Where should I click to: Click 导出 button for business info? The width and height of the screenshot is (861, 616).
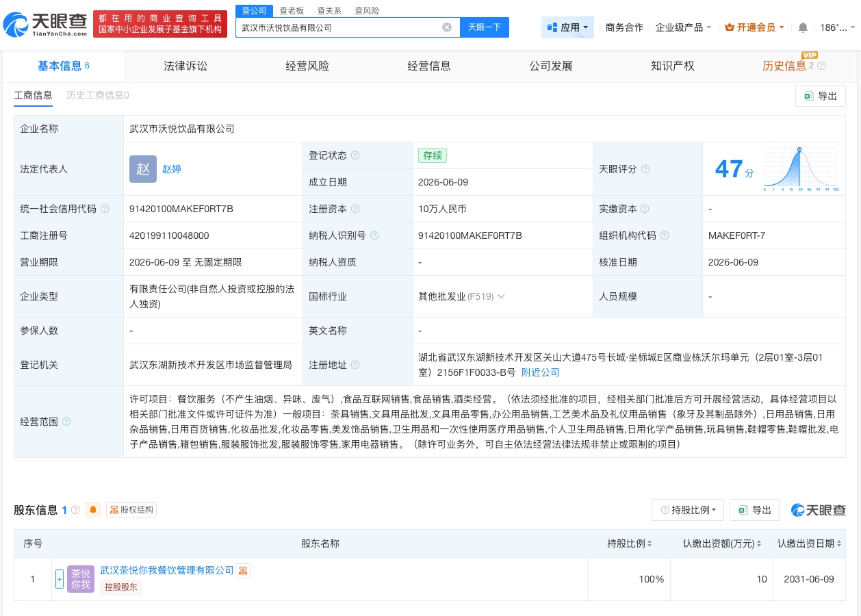(821, 96)
